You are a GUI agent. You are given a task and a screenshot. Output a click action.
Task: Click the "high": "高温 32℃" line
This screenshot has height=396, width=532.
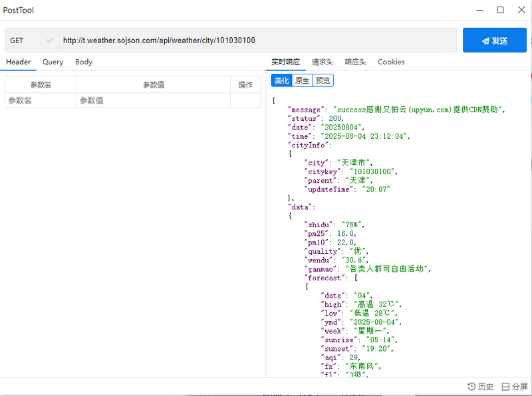point(361,304)
